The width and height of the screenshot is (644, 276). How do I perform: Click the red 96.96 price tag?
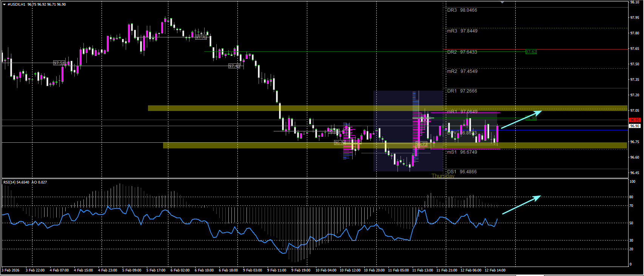(635, 120)
